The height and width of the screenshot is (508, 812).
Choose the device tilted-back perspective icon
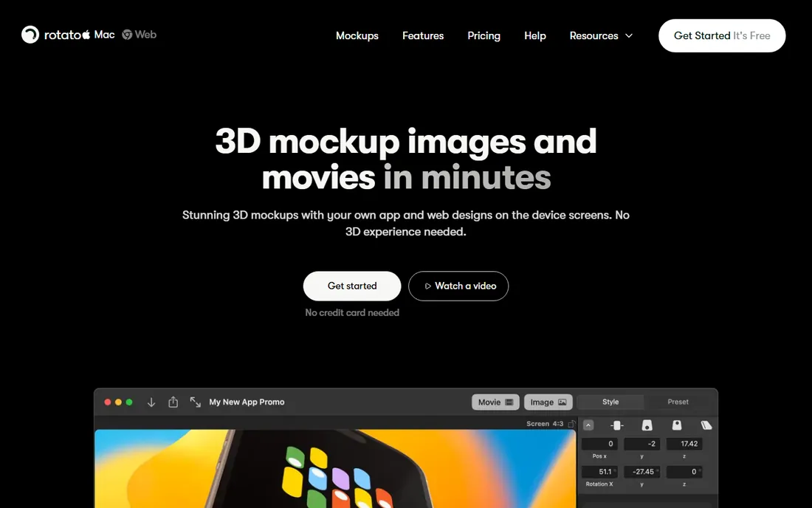pyautogui.click(x=647, y=425)
